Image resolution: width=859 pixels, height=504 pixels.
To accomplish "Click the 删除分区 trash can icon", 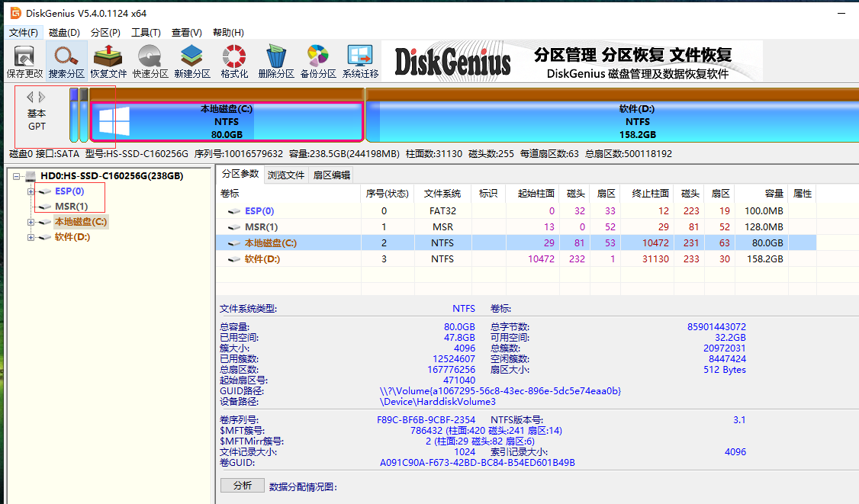I will tap(275, 62).
